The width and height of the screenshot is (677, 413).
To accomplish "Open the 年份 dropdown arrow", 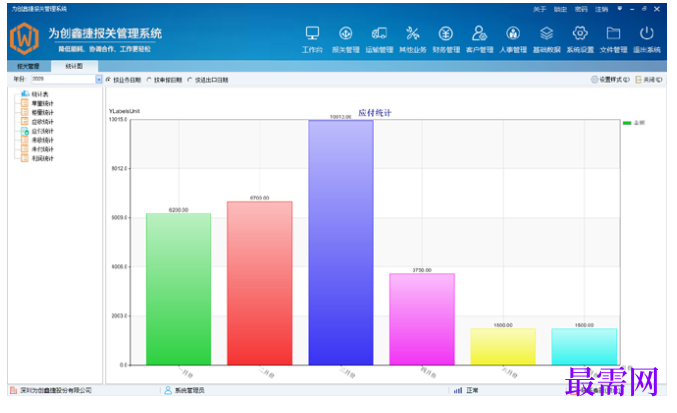I will pyautogui.click(x=99, y=79).
